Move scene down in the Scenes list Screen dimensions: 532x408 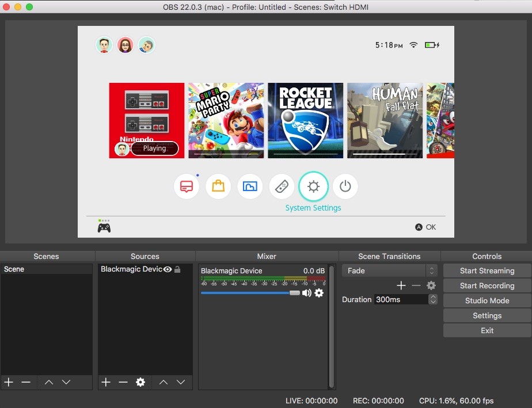66,382
